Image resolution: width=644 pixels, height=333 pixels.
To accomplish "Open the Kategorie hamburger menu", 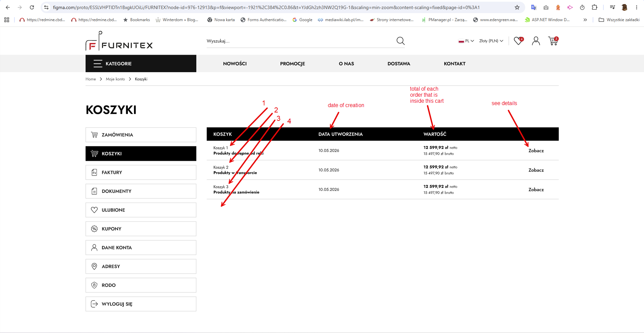I will point(141,63).
